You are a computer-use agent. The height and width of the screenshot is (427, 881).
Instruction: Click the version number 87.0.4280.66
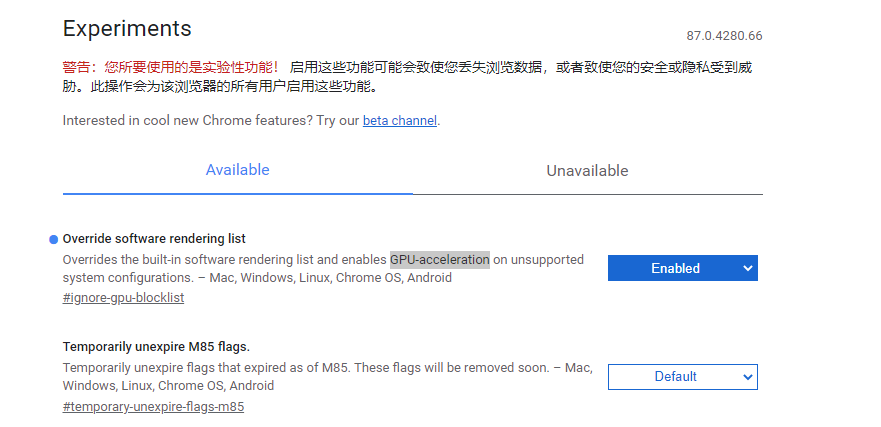tap(724, 36)
